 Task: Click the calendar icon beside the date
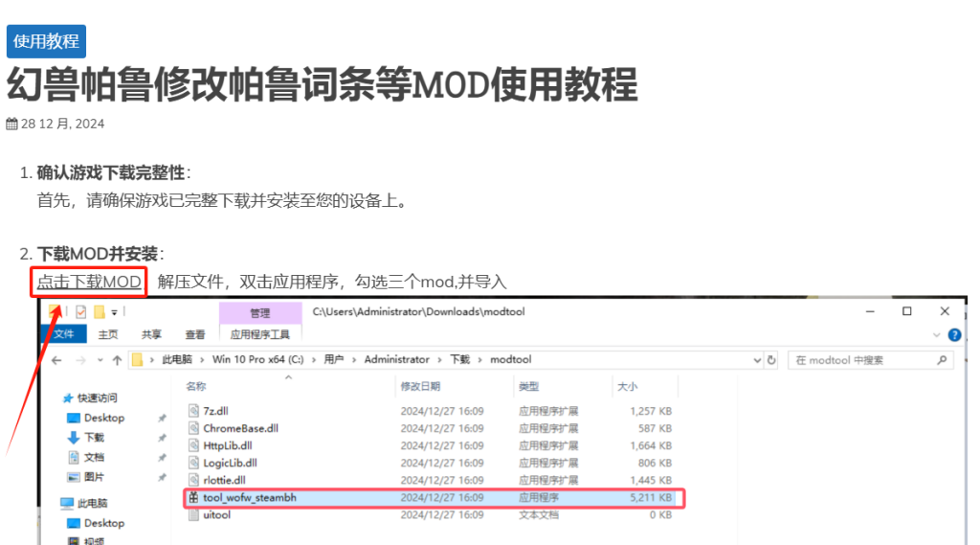11,124
